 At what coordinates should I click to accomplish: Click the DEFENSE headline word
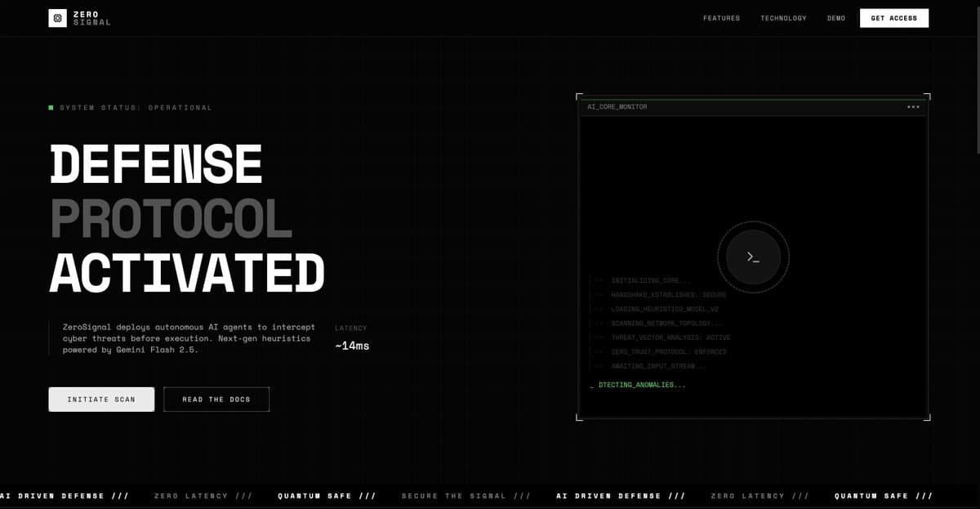tap(156, 164)
